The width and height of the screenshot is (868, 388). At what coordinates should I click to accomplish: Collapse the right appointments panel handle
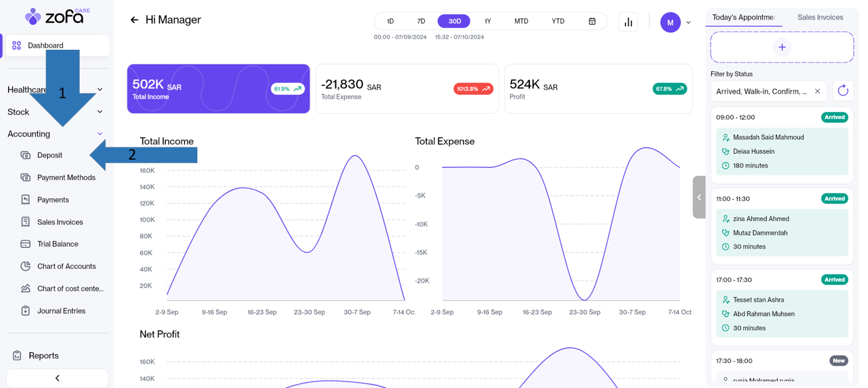(699, 197)
